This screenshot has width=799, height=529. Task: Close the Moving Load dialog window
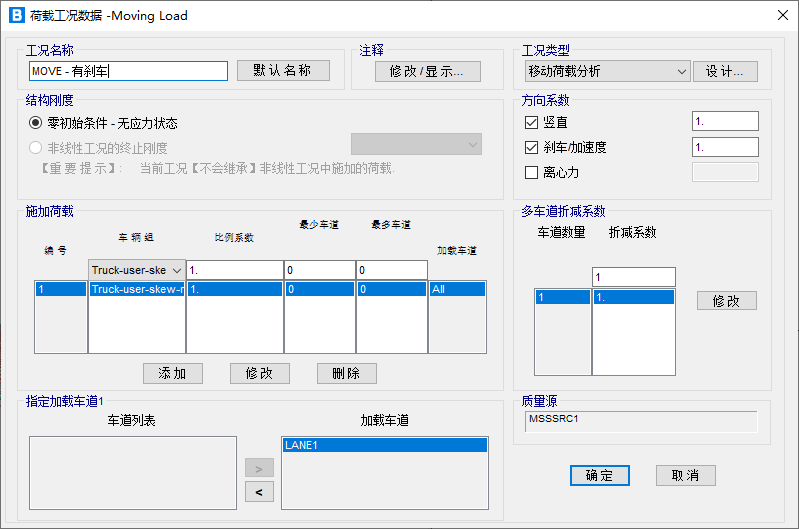click(x=781, y=15)
